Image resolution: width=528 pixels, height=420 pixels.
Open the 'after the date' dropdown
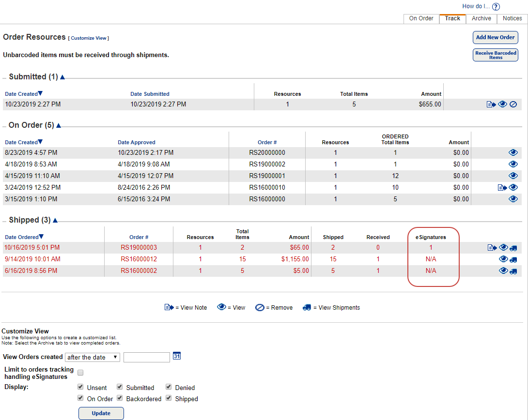coord(93,357)
